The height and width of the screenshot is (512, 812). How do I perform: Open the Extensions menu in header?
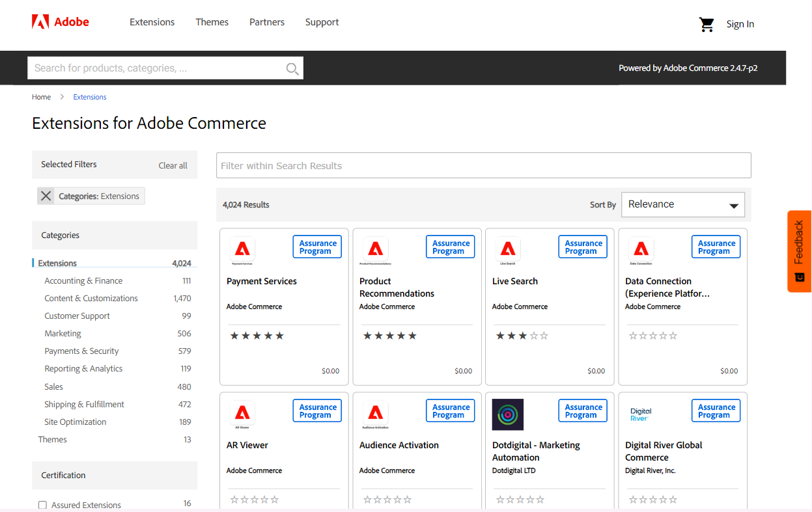tap(152, 22)
